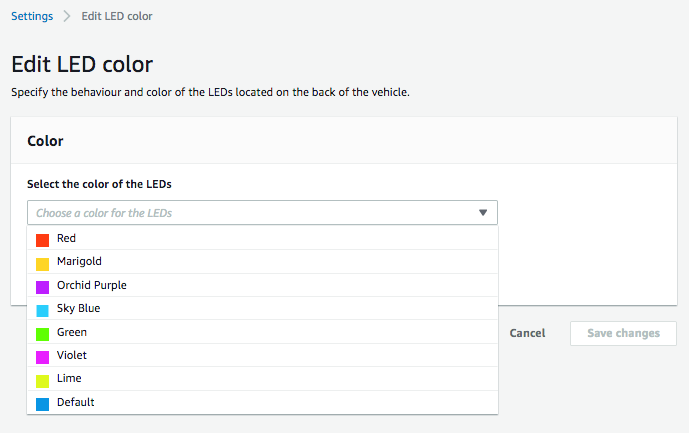Image resolution: width=689 pixels, height=433 pixels.
Task: Select Sky Blue option text
Action: pyautogui.click(x=79, y=309)
